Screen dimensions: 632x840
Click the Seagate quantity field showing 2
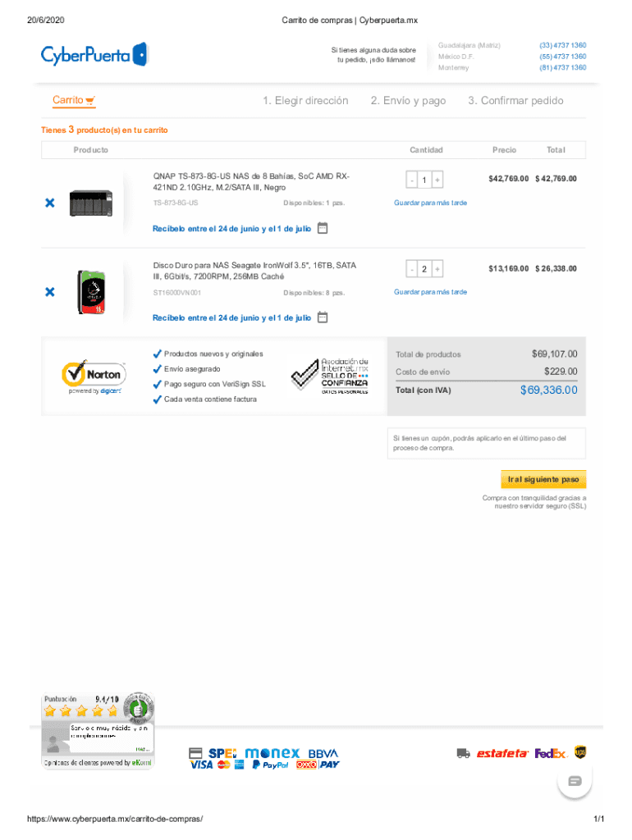tap(424, 269)
